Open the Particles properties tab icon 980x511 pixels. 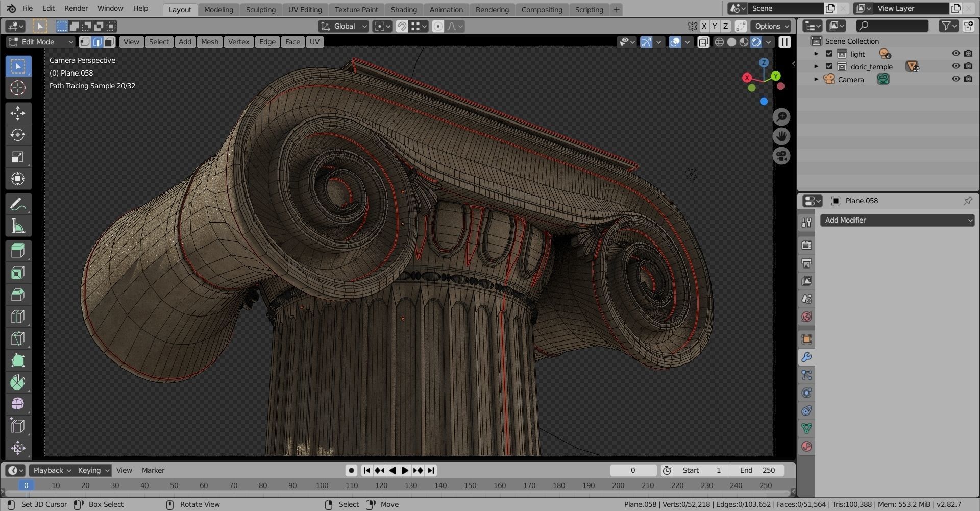pyautogui.click(x=806, y=375)
